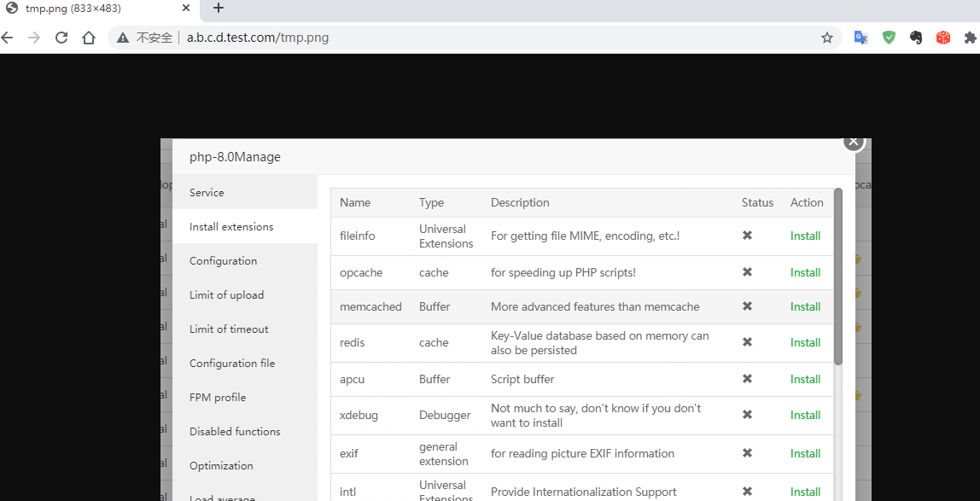Install the memcached extension
980x501 pixels.
pos(805,306)
